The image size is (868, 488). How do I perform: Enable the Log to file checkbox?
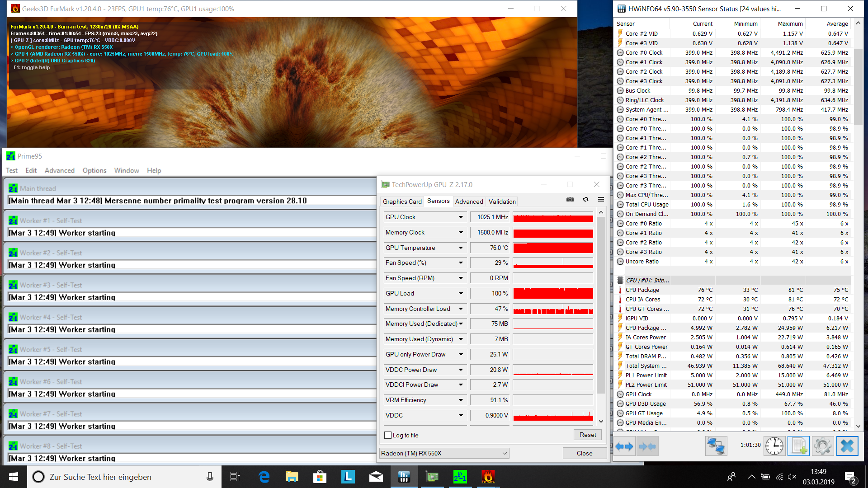tap(388, 435)
